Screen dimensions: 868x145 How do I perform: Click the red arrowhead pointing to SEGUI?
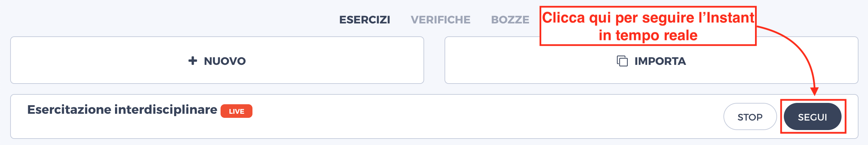coord(814,91)
